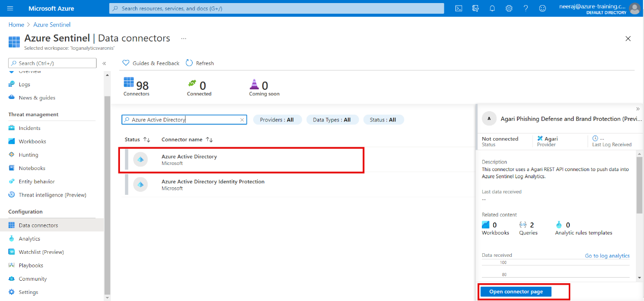Click the Notebooks icon in the sidebar

[12, 168]
